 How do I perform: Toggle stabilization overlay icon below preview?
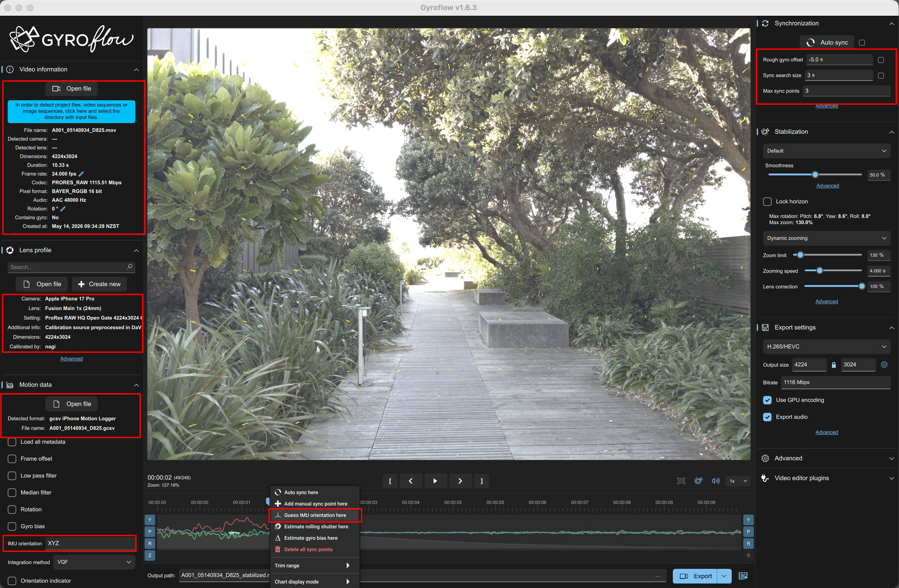coord(698,481)
